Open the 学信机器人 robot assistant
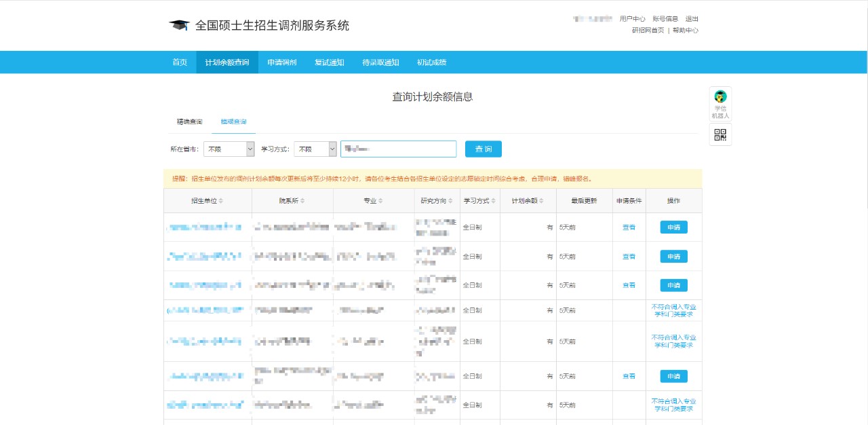The height and width of the screenshot is (425, 868). click(x=720, y=103)
